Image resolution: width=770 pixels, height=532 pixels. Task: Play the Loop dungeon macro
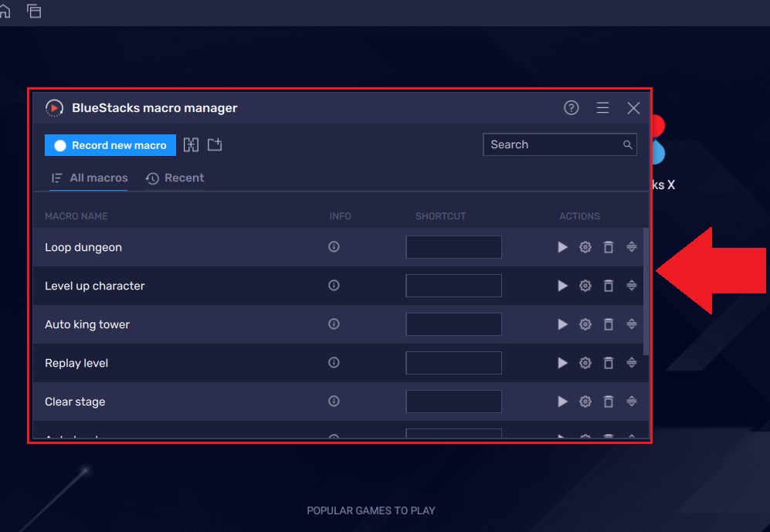click(x=563, y=247)
